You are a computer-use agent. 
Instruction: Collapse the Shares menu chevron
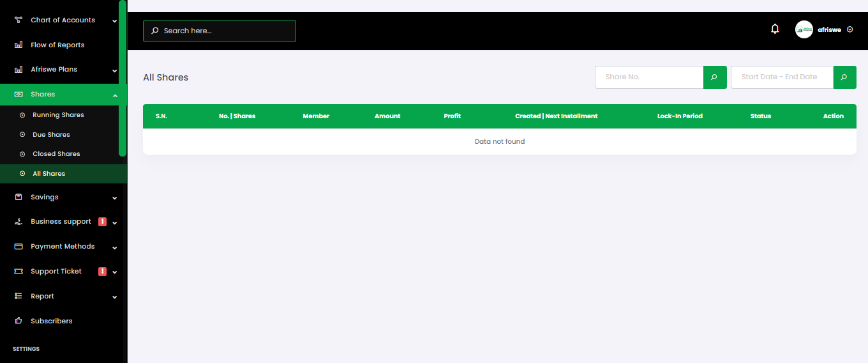[x=115, y=95]
